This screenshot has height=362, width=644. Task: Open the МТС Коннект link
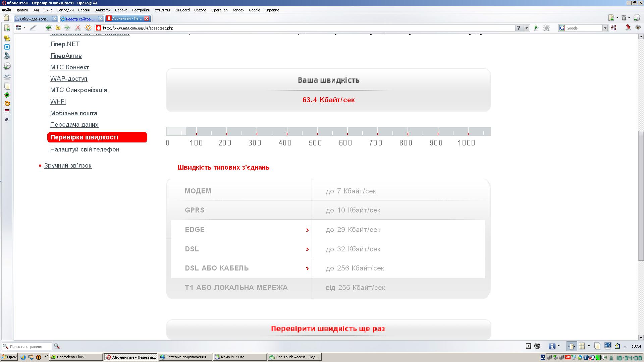69,67
